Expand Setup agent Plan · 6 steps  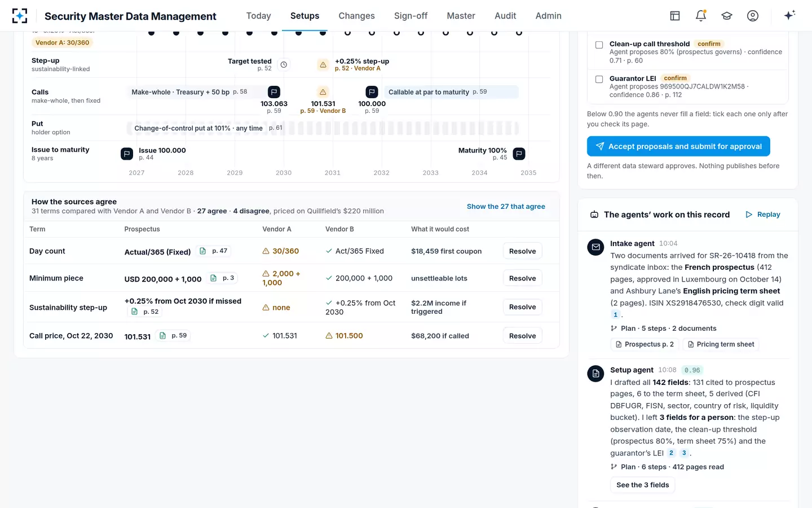pos(667,467)
